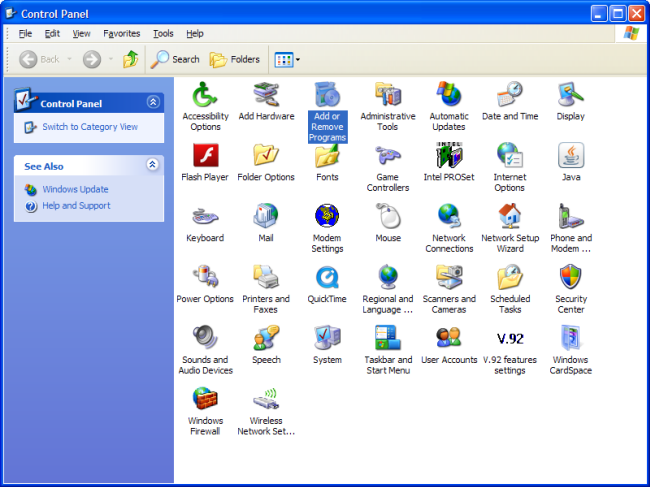Launch Network Setup Wizard
Screen dimensions: 650x487
(x=510, y=228)
